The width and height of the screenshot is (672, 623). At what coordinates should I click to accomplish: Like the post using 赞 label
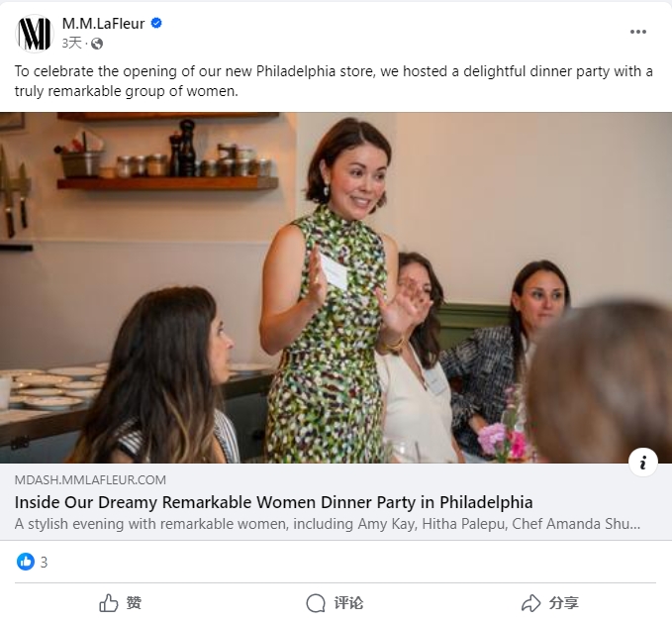point(134,603)
